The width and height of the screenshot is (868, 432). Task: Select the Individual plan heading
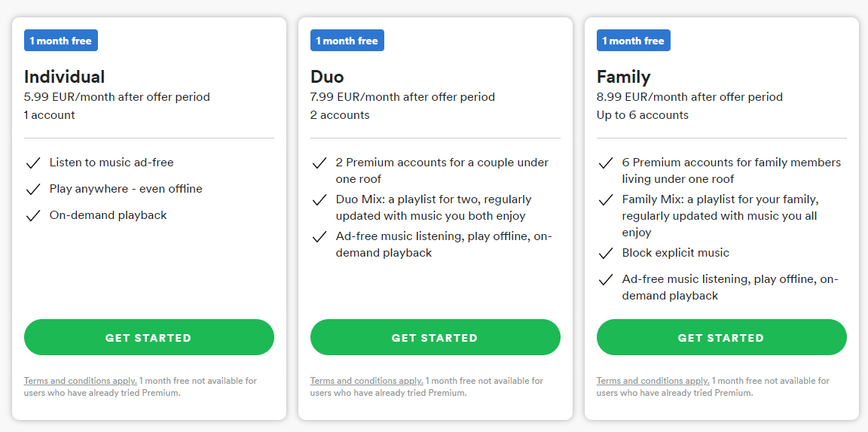click(65, 77)
